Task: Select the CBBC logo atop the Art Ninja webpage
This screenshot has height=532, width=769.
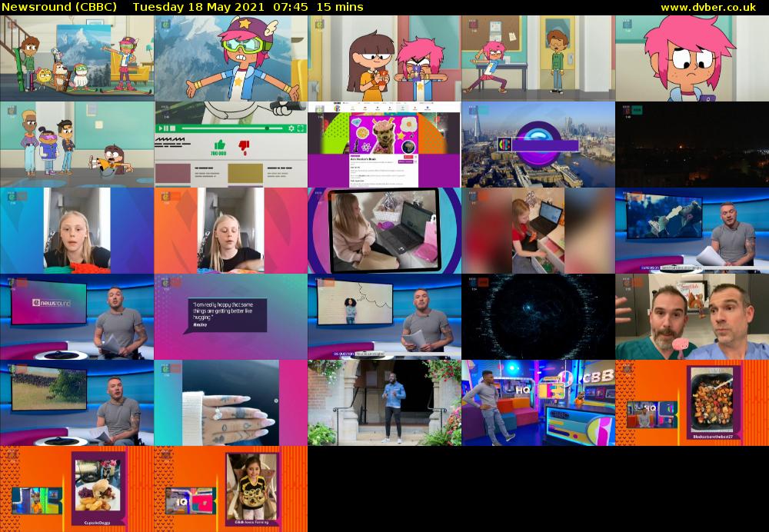Action: [336, 108]
